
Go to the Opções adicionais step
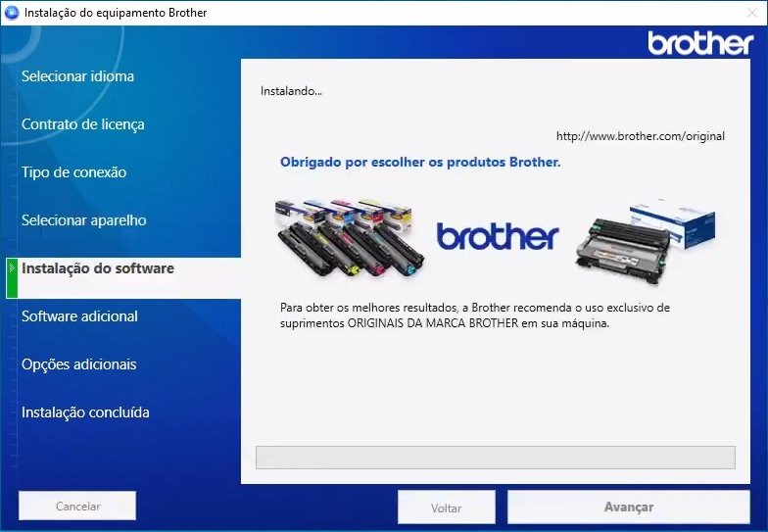pyautogui.click(x=78, y=364)
